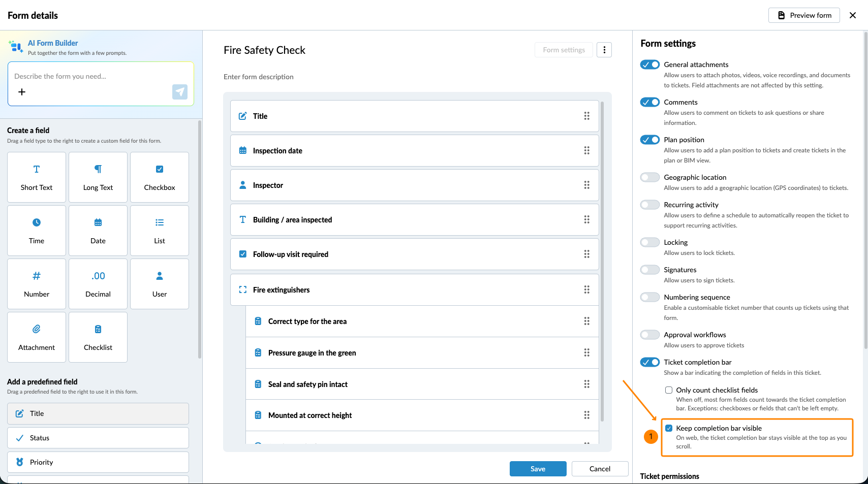Grab the drag handle on Inspector field

click(x=586, y=185)
